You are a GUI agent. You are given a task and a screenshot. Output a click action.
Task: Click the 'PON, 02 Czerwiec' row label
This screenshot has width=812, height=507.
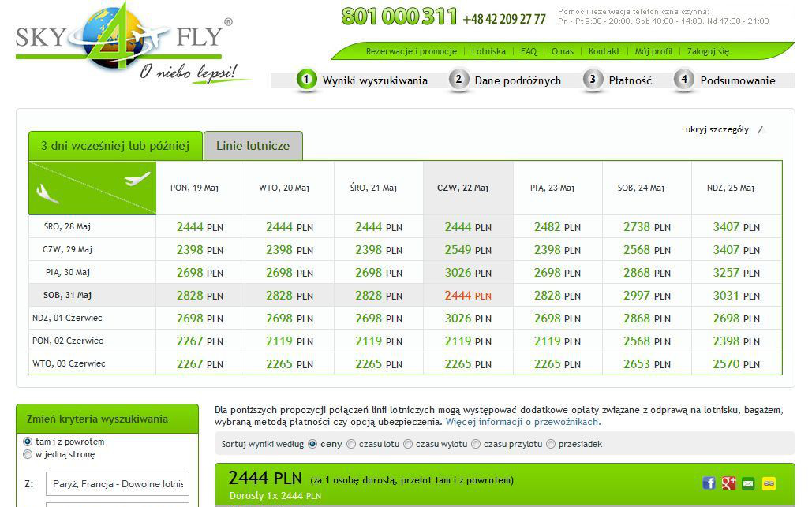click(x=67, y=341)
